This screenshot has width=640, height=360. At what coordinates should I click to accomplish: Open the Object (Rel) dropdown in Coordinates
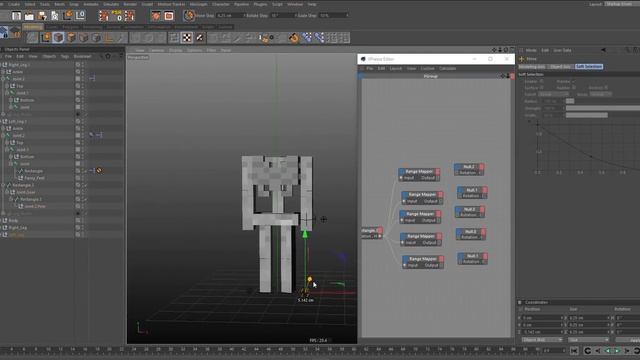coord(542,340)
